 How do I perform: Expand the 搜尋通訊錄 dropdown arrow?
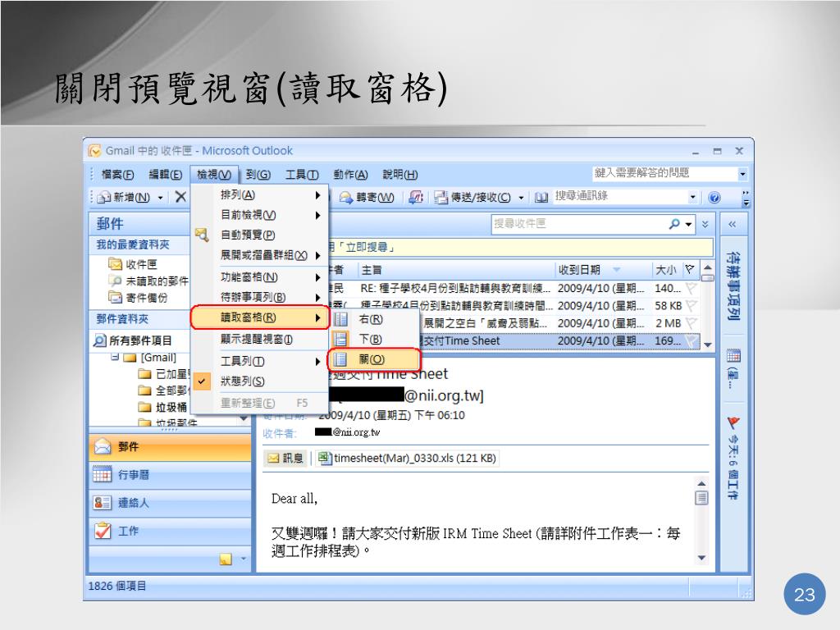pyautogui.click(x=692, y=197)
